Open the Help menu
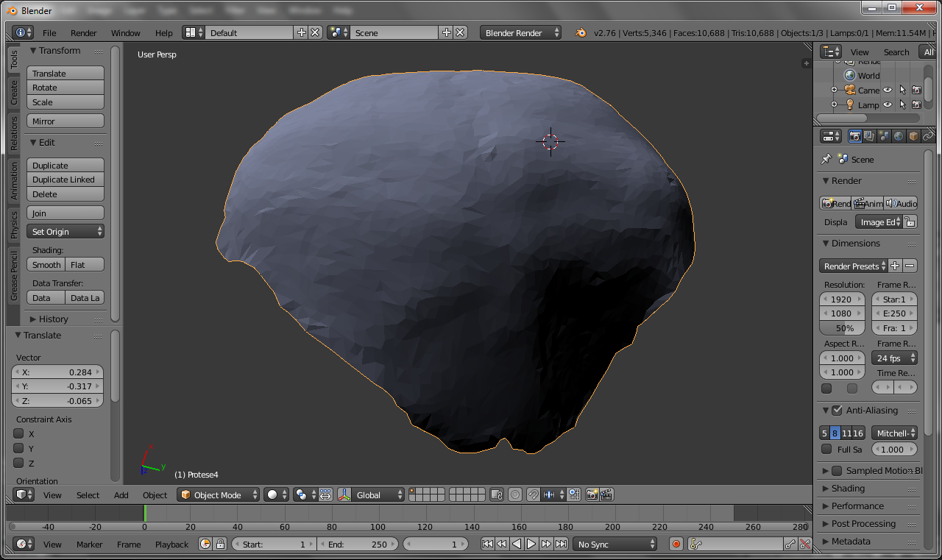 tap(164, 33)
